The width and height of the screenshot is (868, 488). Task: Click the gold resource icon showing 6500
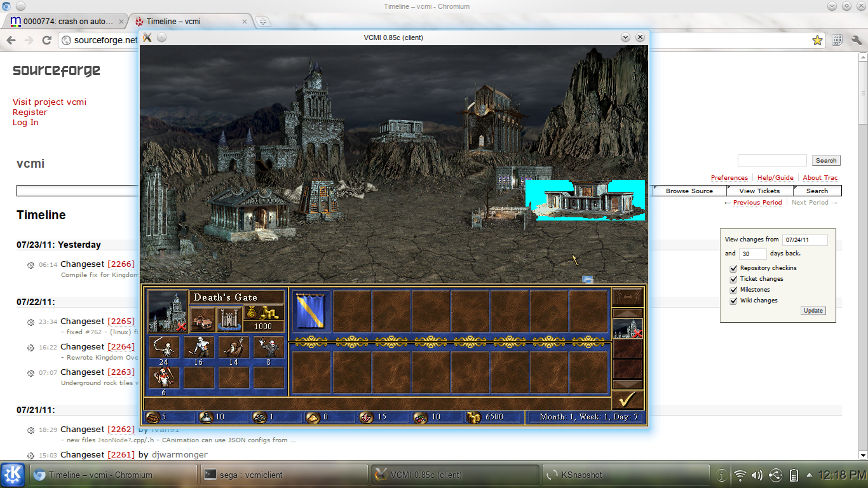473,417
